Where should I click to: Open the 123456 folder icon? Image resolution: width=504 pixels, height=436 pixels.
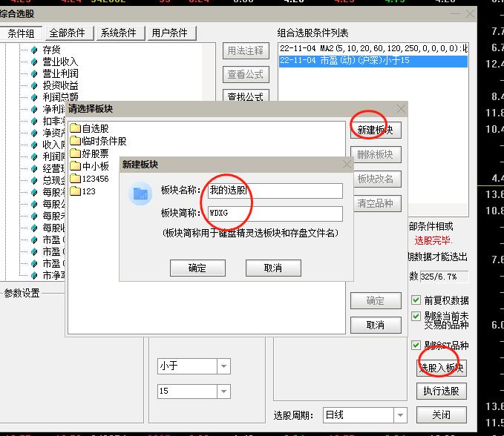pyautogui.click(x=75, y=178)
